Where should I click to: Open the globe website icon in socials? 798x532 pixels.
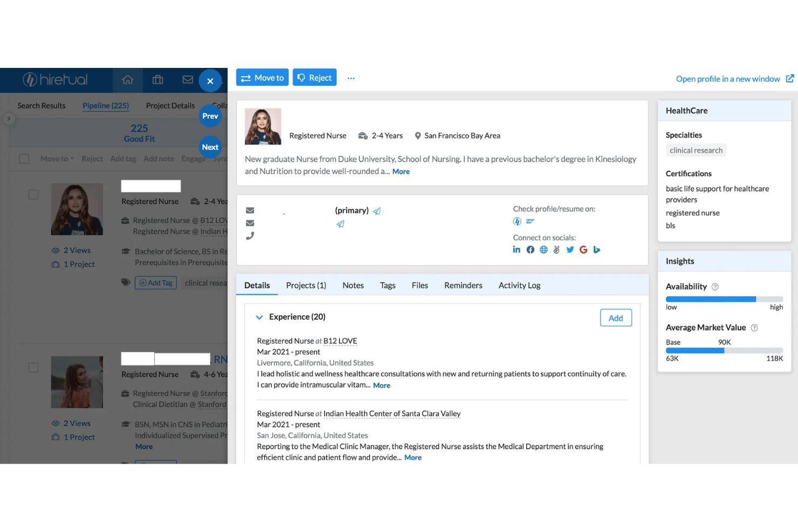[544, 250]
